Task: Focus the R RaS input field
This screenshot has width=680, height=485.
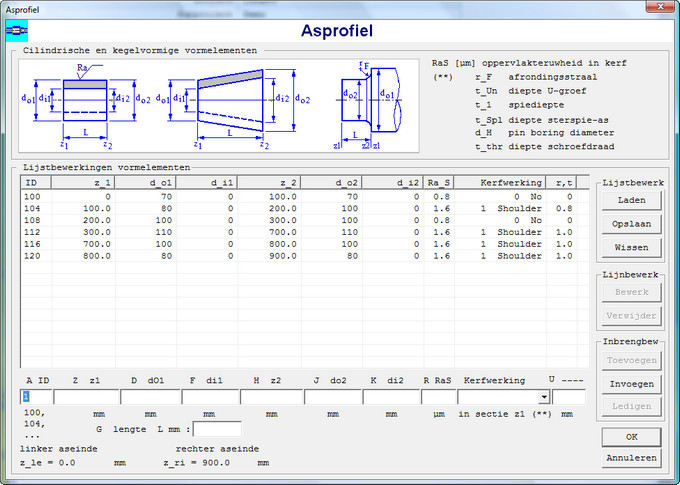Action: (438, 397)
